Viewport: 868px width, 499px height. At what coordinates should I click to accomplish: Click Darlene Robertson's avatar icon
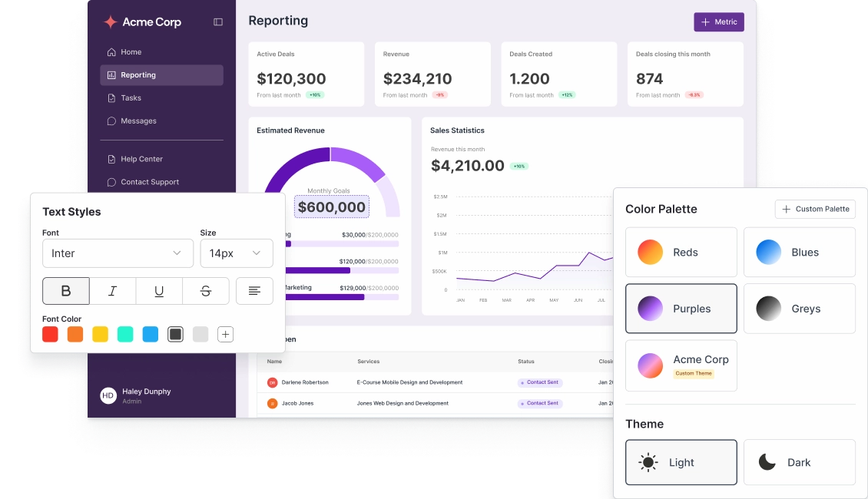click(x=273, y=383)
